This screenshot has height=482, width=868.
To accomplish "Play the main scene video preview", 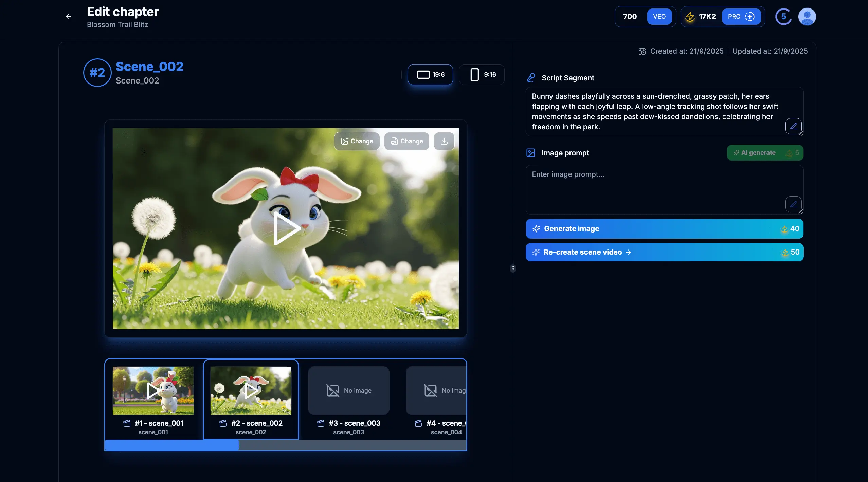I will click(x=286, y=228).
